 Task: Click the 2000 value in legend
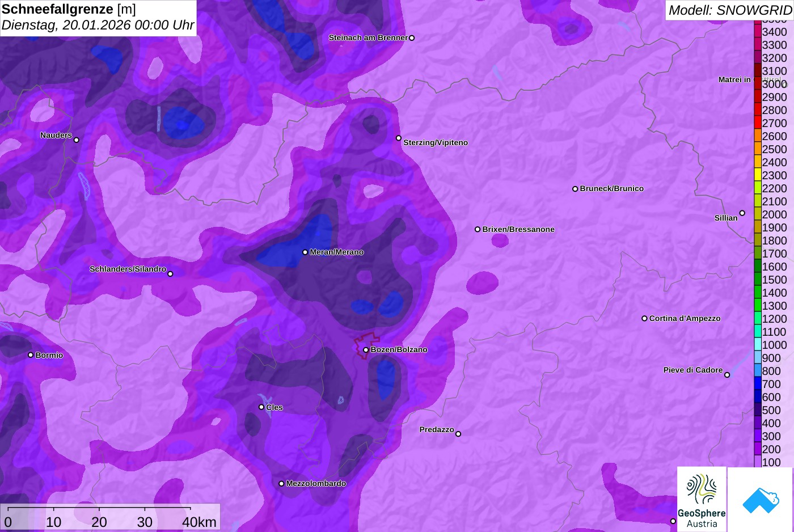click(774, 214)
